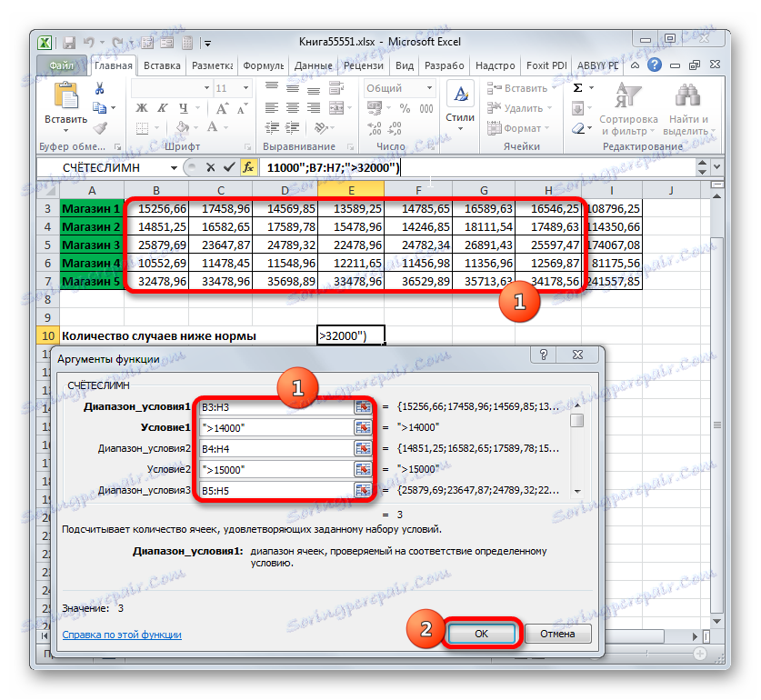
Task: Click the fill color bucket icon
Action: pos(183,127)
